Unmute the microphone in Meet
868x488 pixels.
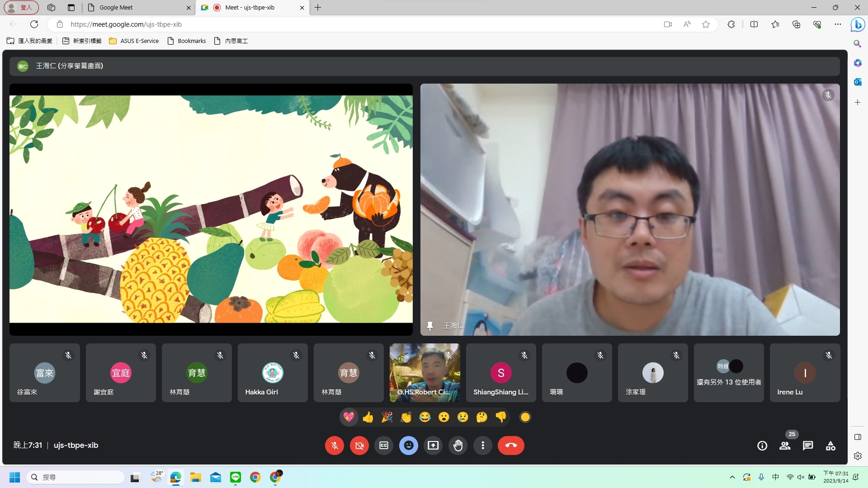[x=334, y=446]
